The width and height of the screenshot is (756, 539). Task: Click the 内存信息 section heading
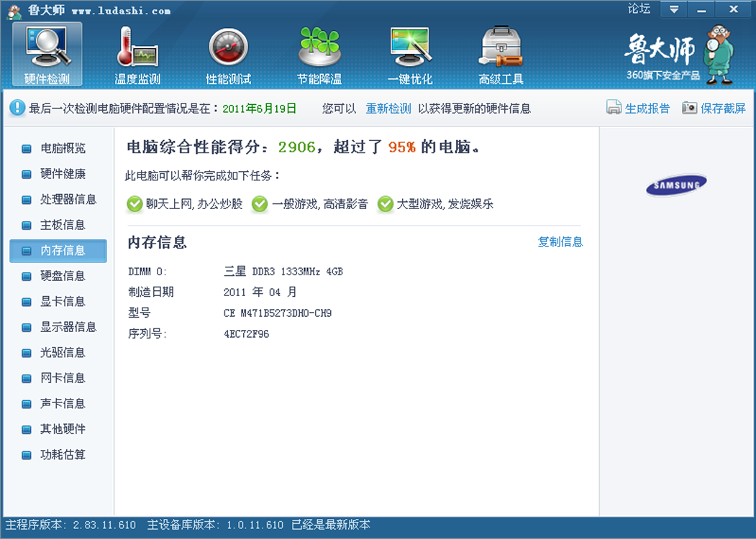coord(158,242)
